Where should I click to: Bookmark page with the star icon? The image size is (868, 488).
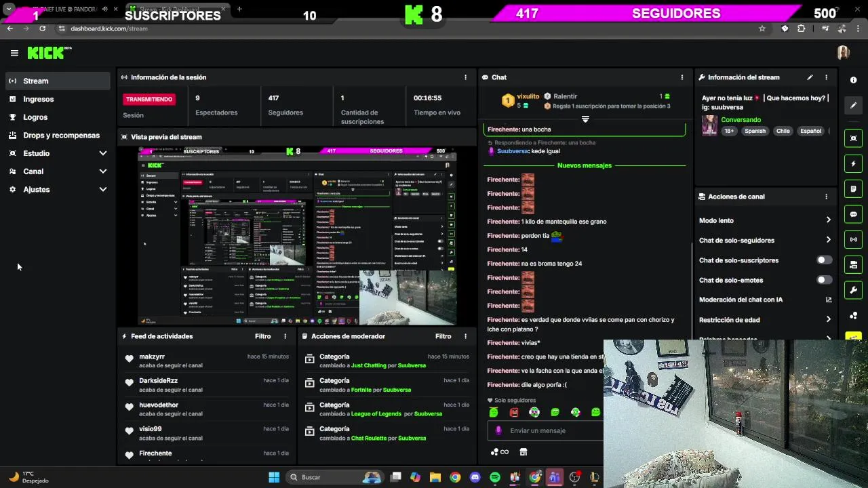point(762,28)
